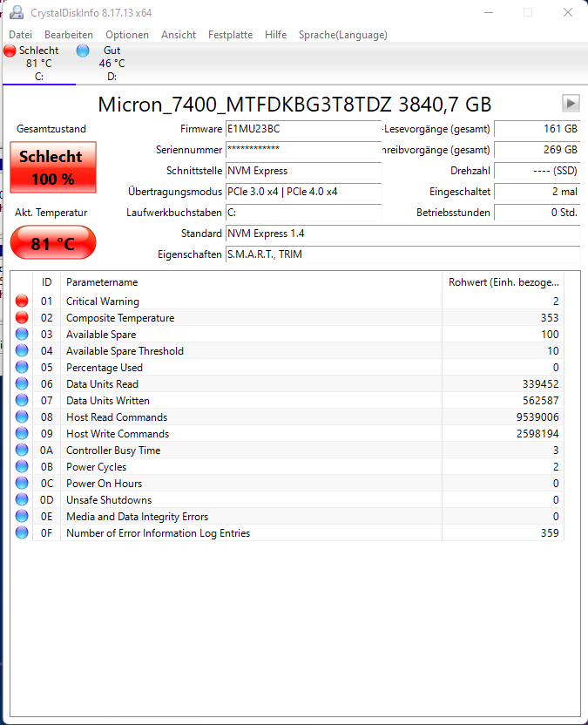Click the Parametername column header
Viewport: 588px width, 725px height.
click(252, 282)
